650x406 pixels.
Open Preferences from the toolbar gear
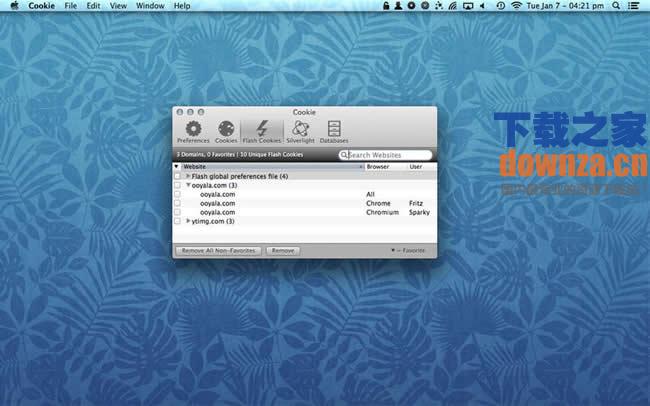[193, 132]
